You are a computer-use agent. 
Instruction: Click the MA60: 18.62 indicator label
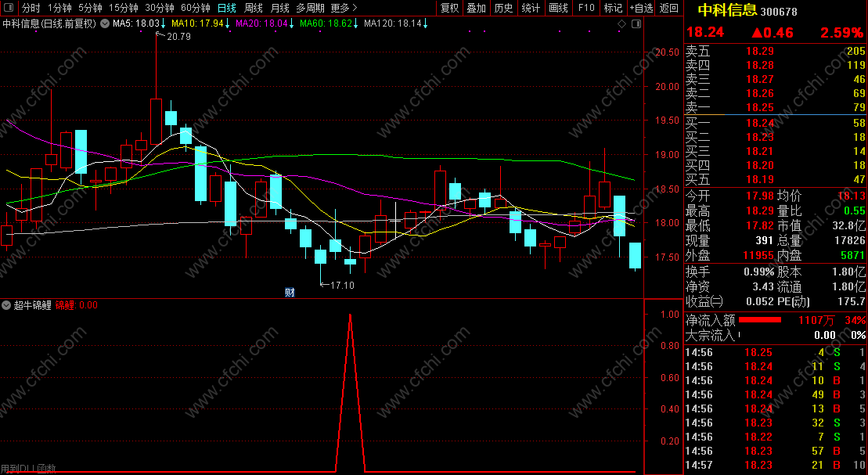click(x=326, y=23)
